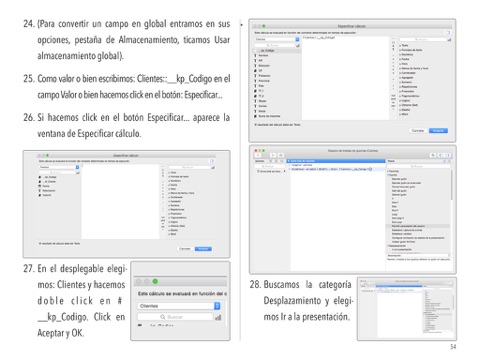This screenshot has width=480, height=360.
Task: Click number icon beside Importe in left dialog
Action: 40,195
